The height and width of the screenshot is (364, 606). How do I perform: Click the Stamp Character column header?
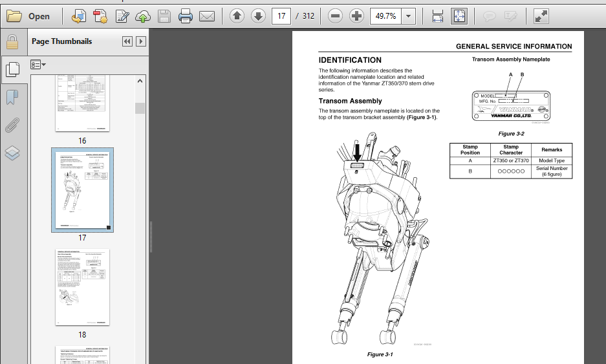point(511,149)
